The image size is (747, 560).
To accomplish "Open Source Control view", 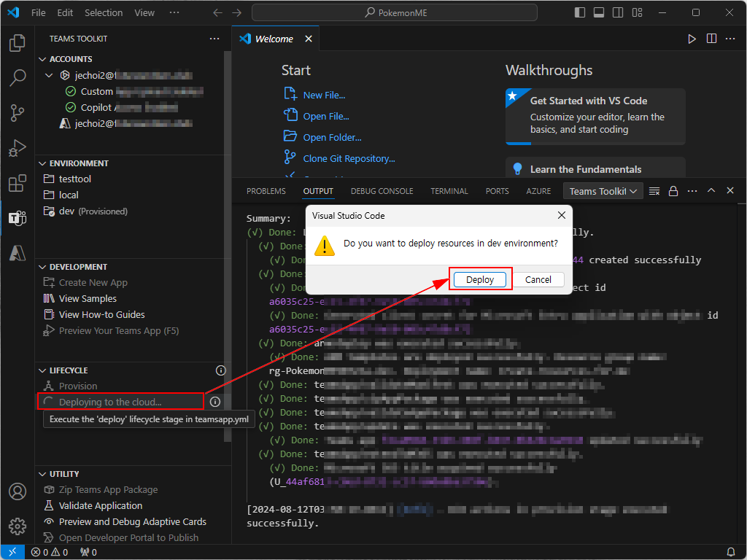I will [18, 113].
